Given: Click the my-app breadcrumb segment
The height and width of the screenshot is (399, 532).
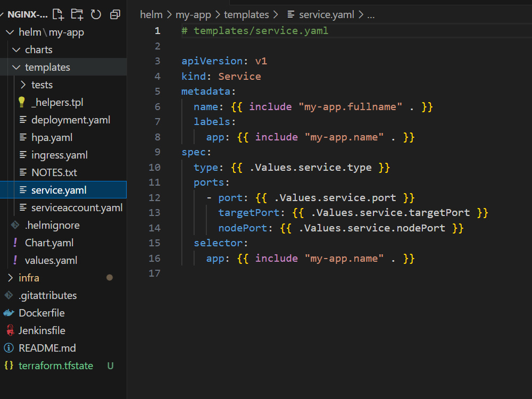Looking at the screenshot, I should point(193,14).
